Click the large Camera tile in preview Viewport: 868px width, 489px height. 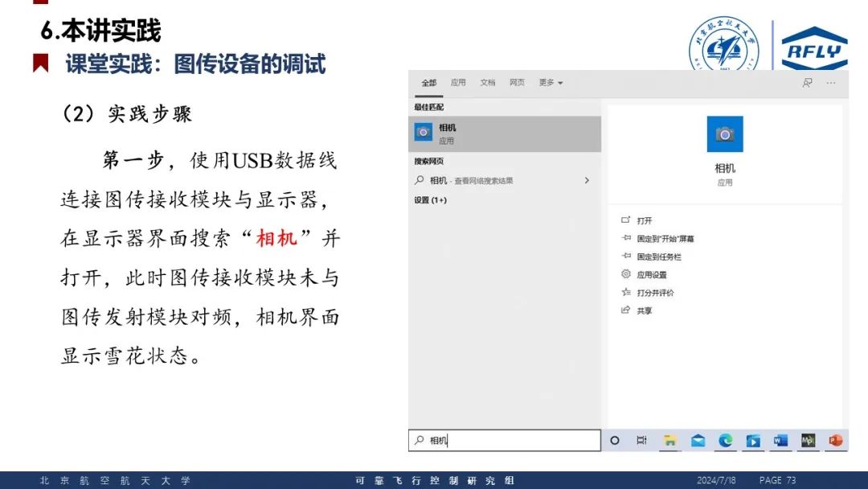[x=725, y=134]
